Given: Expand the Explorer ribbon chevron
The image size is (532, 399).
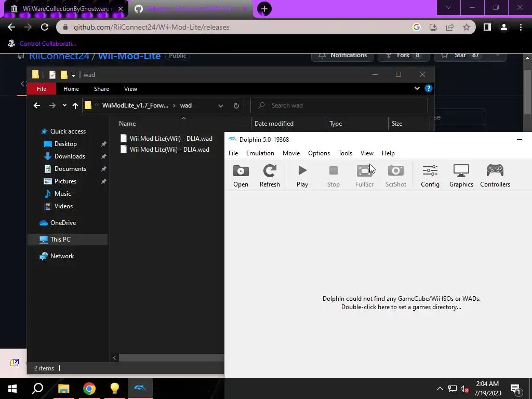Looking at the screenshot, I should coord(417,88).
